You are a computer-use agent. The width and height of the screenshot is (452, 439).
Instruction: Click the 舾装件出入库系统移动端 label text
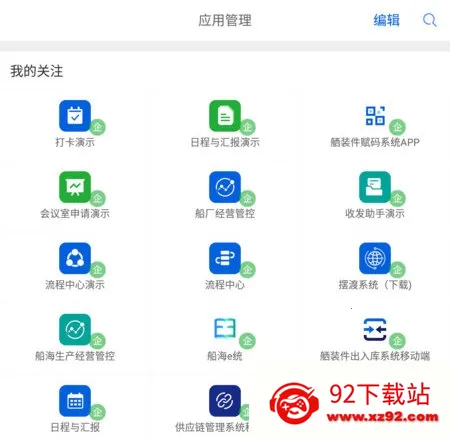click(375, 356)
